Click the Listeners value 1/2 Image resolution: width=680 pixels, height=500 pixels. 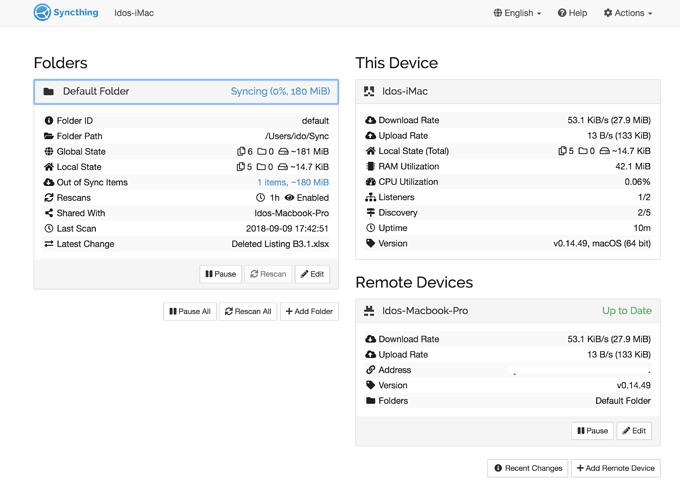[x=644, y=197]
